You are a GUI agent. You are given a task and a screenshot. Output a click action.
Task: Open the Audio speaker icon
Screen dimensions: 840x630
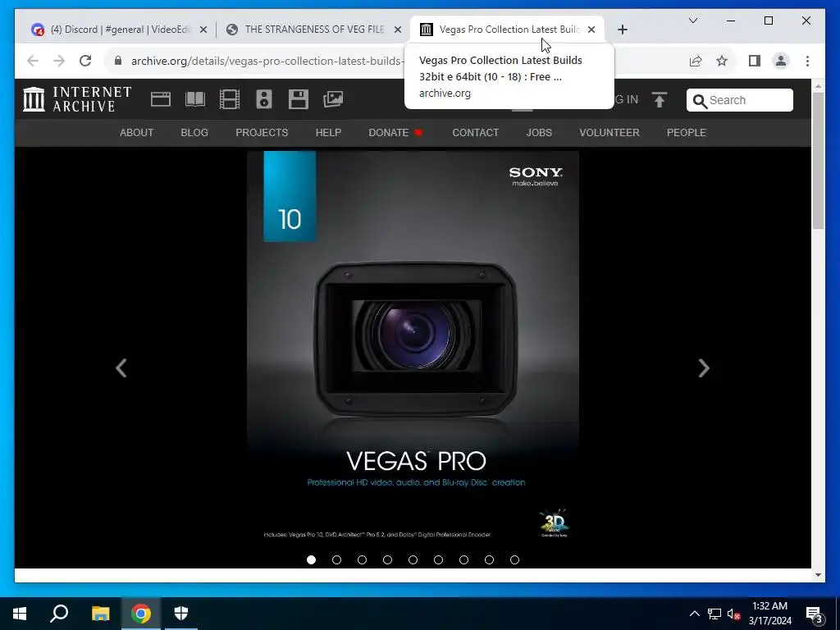(x=264, y=99)
